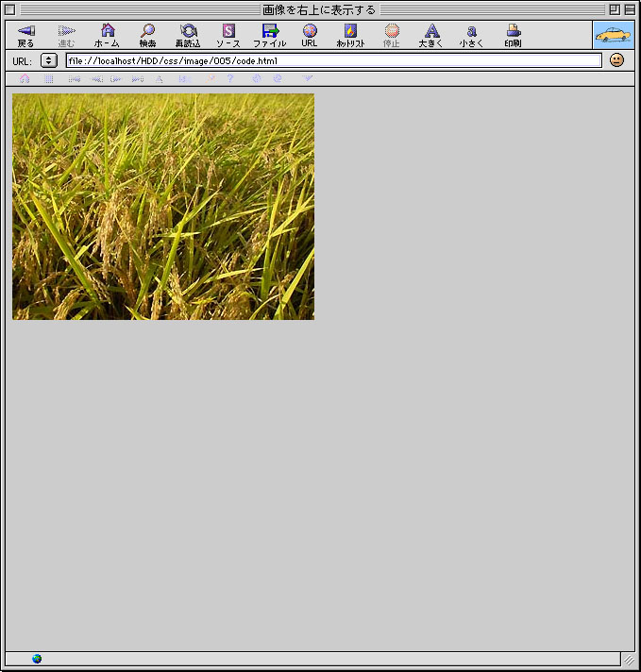
Task: Click the window zoom box
Action: tap(615, 9)
